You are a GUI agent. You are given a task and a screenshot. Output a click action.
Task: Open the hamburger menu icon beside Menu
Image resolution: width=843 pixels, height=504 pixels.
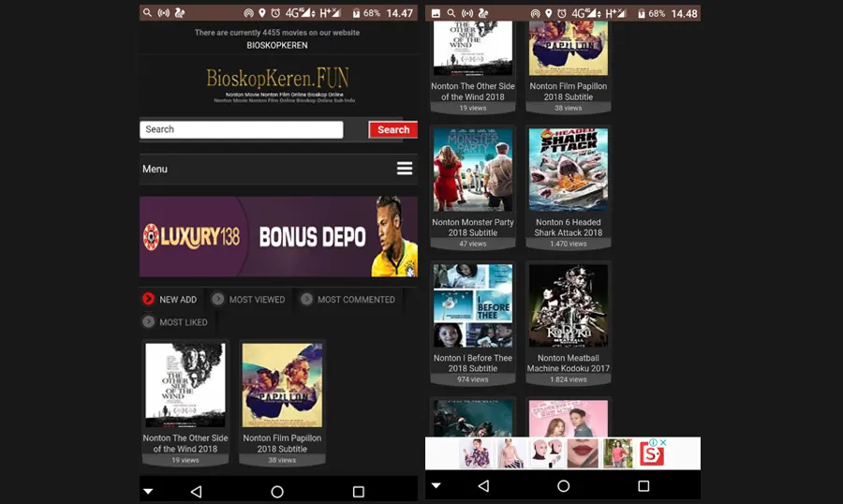pyautogui.click(x=405, y=169)
